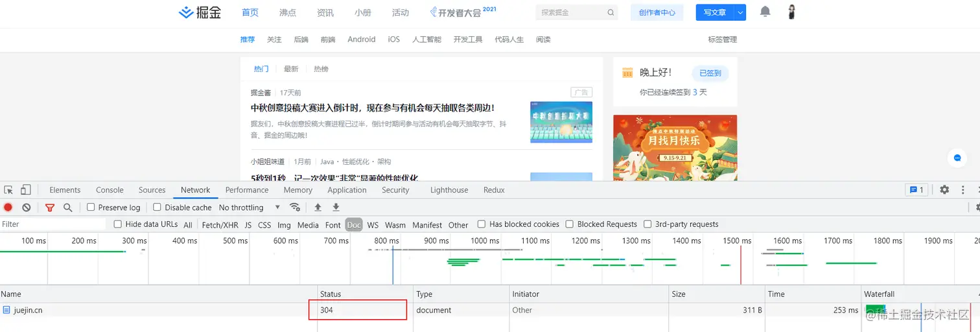
Task: Select the Doc request filter
Action: pos(354,225)
